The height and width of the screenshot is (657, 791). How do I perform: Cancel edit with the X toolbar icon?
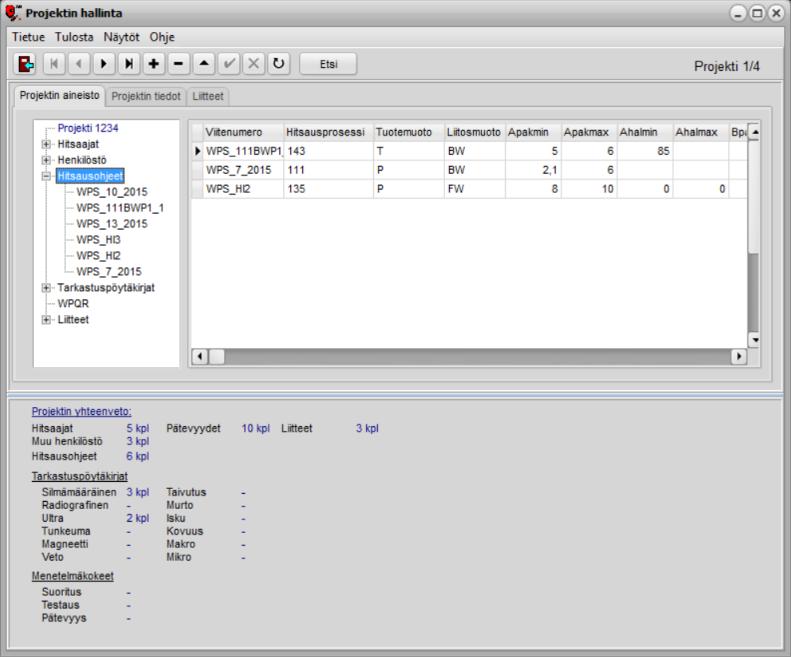point(254,64)
